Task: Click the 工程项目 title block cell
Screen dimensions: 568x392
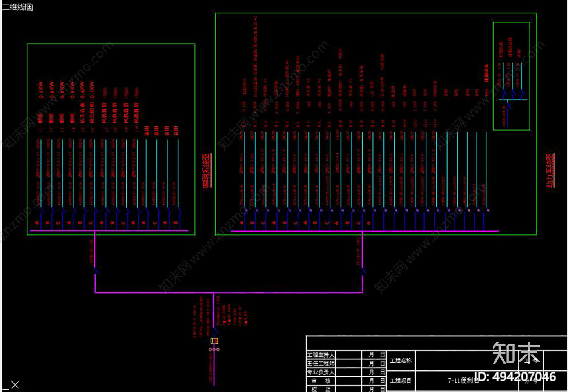Action: click(x=401, y=381)
